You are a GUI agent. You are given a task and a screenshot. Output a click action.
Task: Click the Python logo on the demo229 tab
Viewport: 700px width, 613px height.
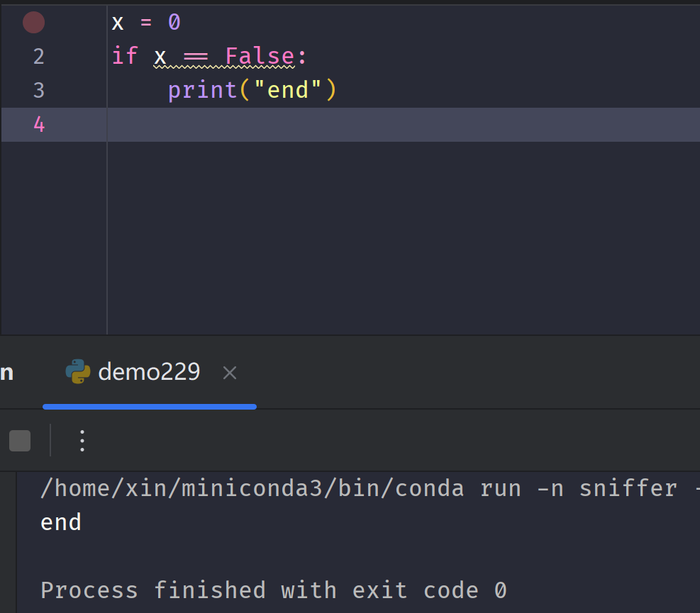tap(77, 371)
